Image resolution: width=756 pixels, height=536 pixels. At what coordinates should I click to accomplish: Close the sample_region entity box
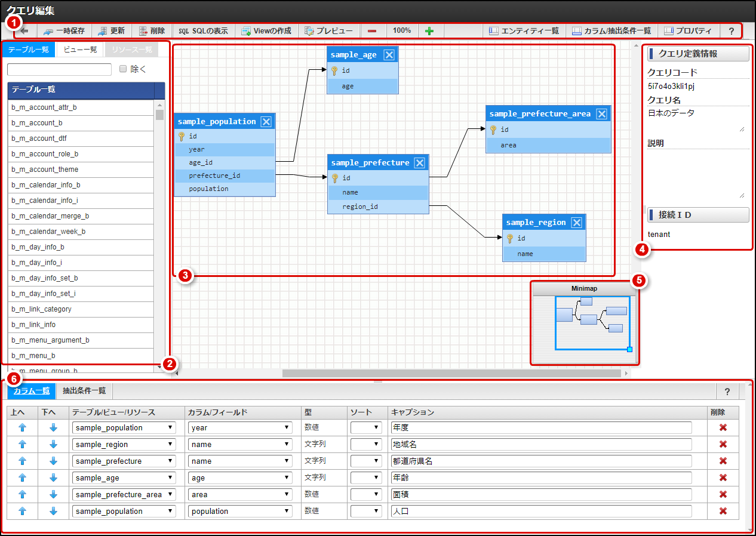[576, 223]
